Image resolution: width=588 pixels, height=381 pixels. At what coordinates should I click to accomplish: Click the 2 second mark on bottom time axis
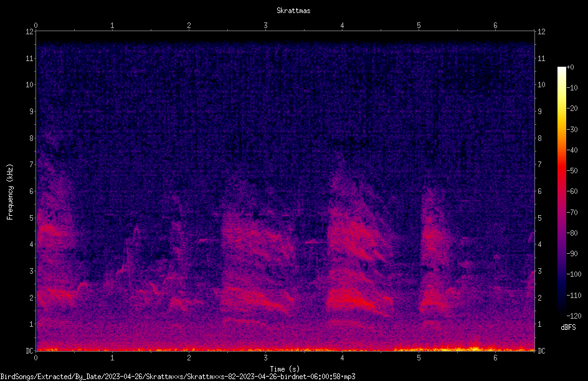pos(189,358)
